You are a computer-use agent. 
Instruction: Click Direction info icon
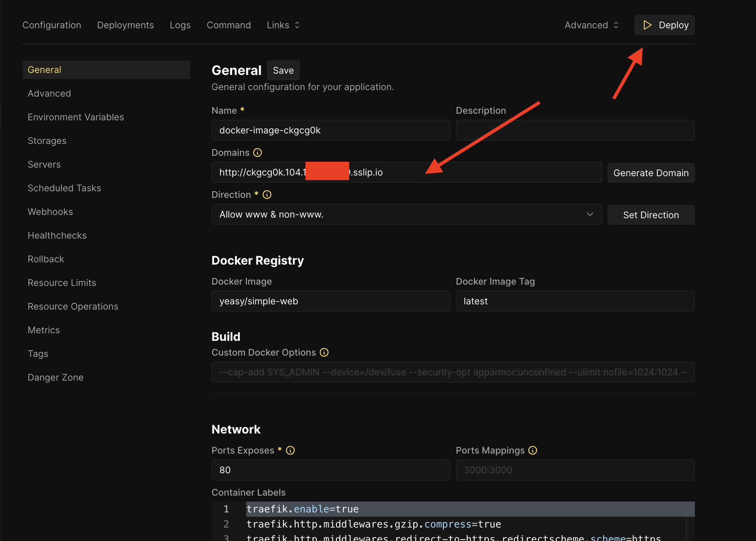(x=267, y=195)
